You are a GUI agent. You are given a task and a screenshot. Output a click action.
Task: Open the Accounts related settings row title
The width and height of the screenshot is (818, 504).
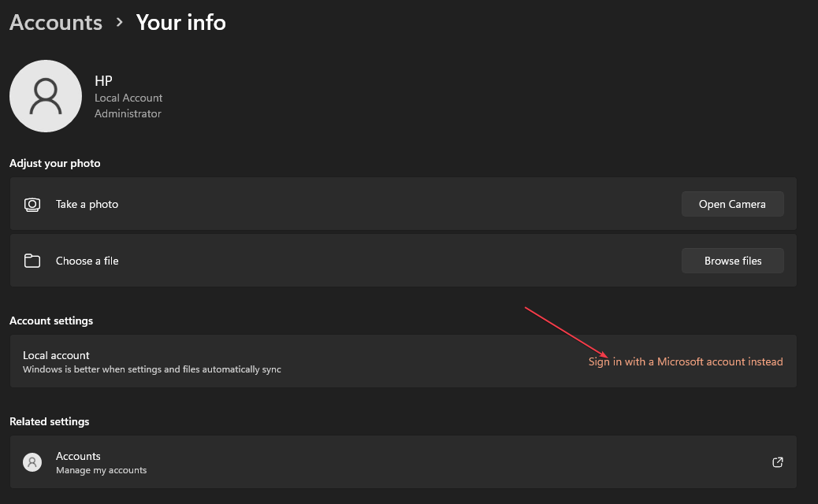78,456
